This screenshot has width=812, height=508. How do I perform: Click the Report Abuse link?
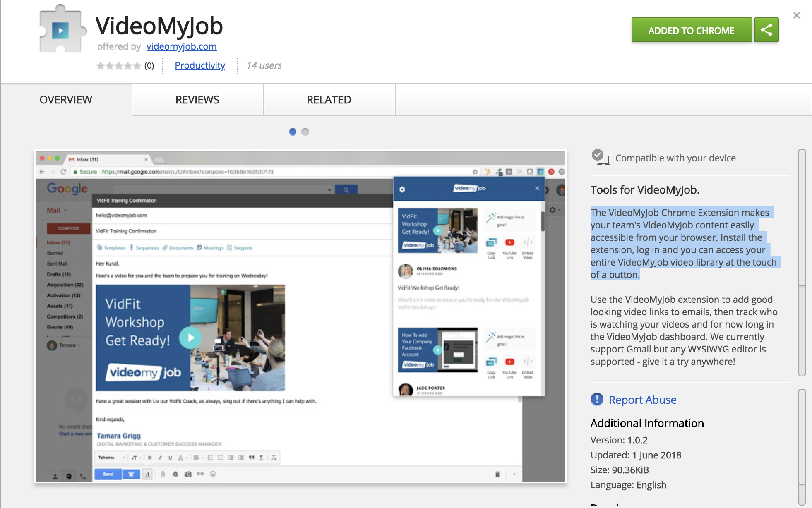click(642, 400)
